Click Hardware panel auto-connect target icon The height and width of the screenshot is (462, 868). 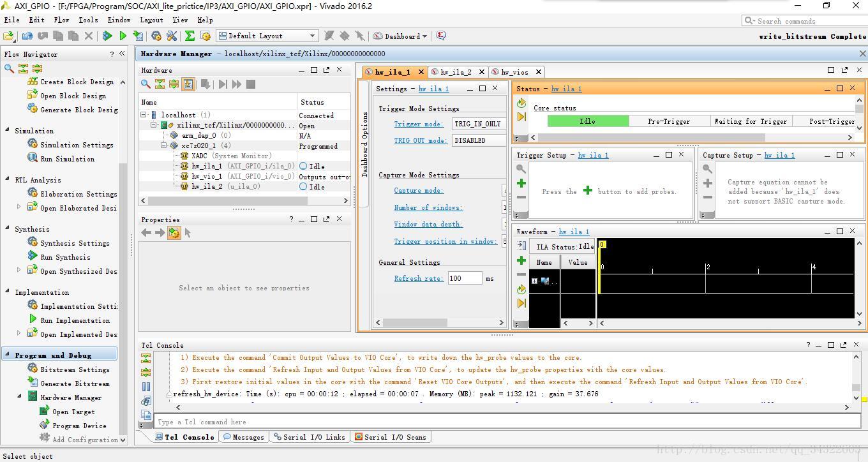(x=188, y=84)
